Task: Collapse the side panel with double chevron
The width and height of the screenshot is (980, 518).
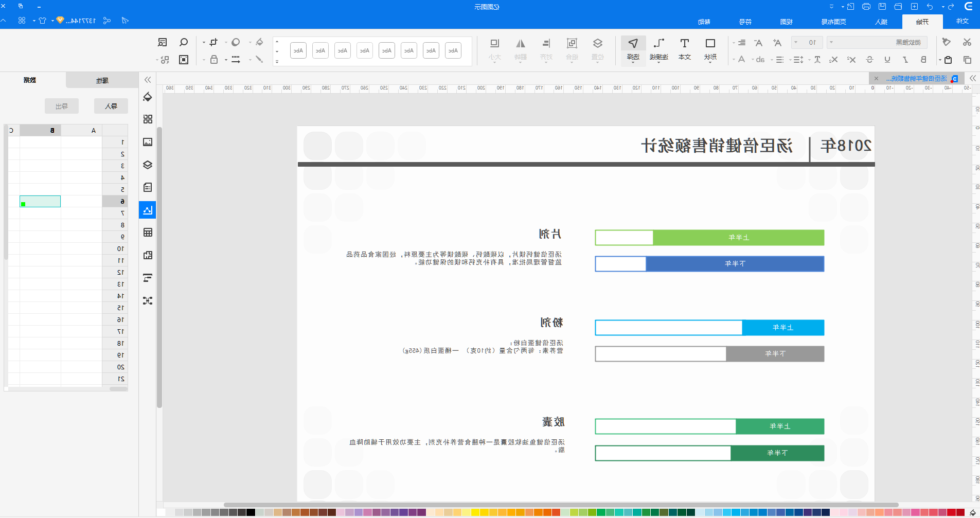Action: click(148, 80)
